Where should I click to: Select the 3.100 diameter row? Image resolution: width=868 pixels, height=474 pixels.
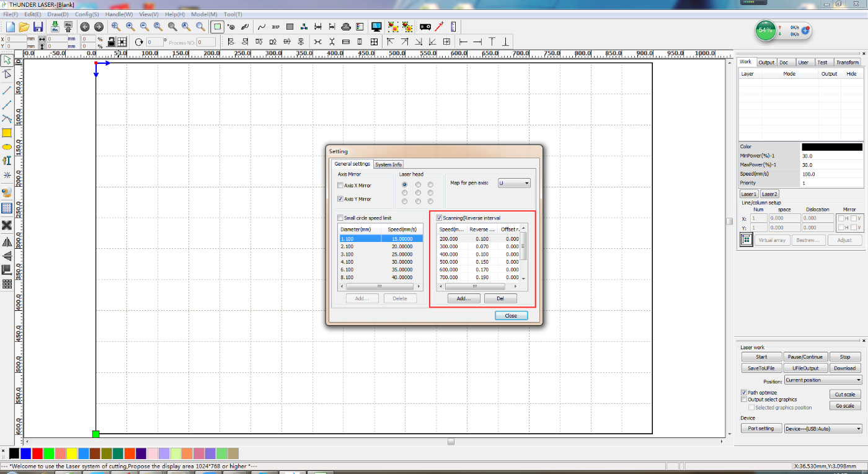click(x=381, y=254)
